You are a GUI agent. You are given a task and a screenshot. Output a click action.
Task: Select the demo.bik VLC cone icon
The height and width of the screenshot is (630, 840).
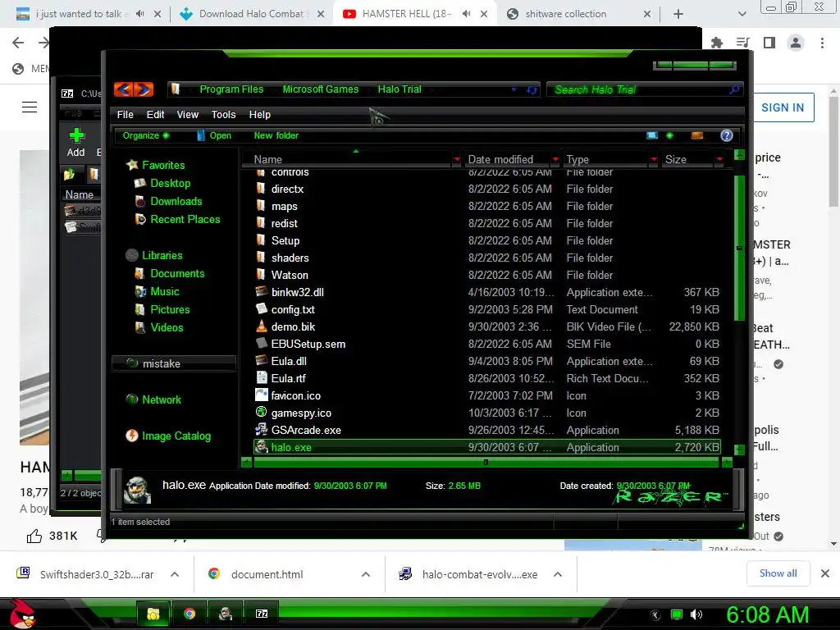(261, 326)
